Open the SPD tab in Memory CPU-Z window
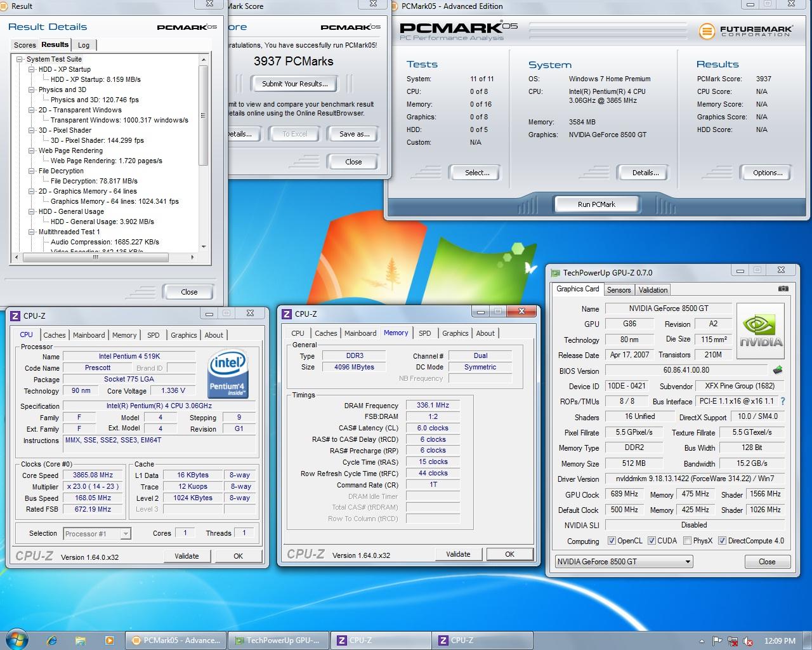 point(425,333)
